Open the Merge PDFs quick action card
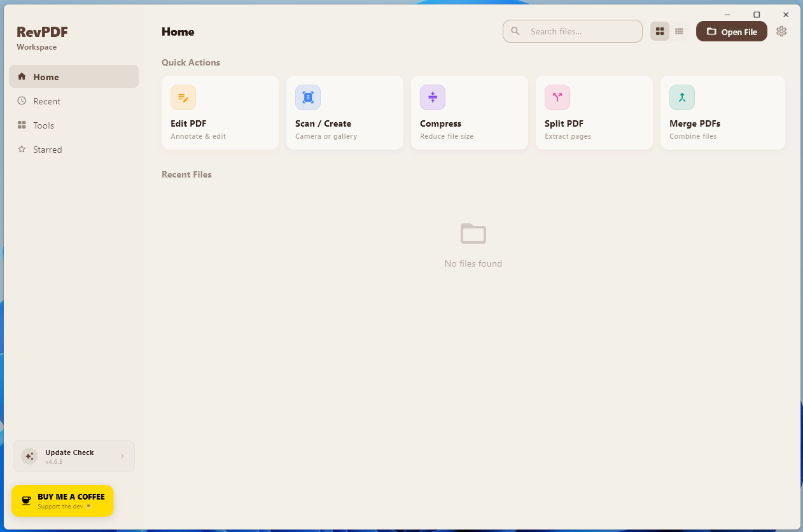 click(723, 113)
